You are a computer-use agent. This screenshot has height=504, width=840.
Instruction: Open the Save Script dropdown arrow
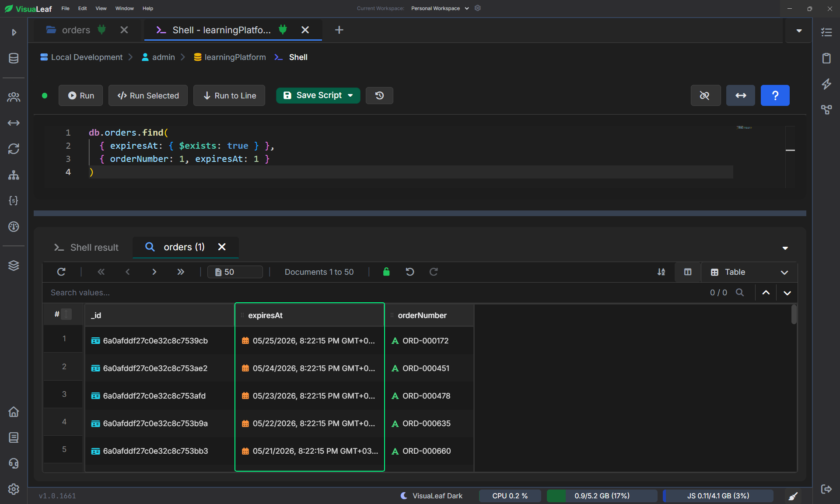click(x=350, y=95)
